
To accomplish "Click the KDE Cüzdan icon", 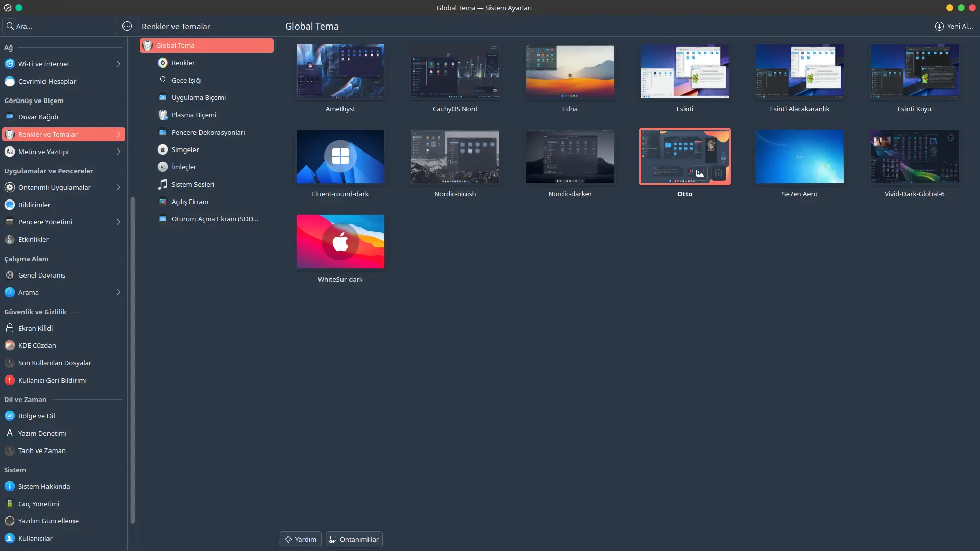I will (x=10, y=345).
